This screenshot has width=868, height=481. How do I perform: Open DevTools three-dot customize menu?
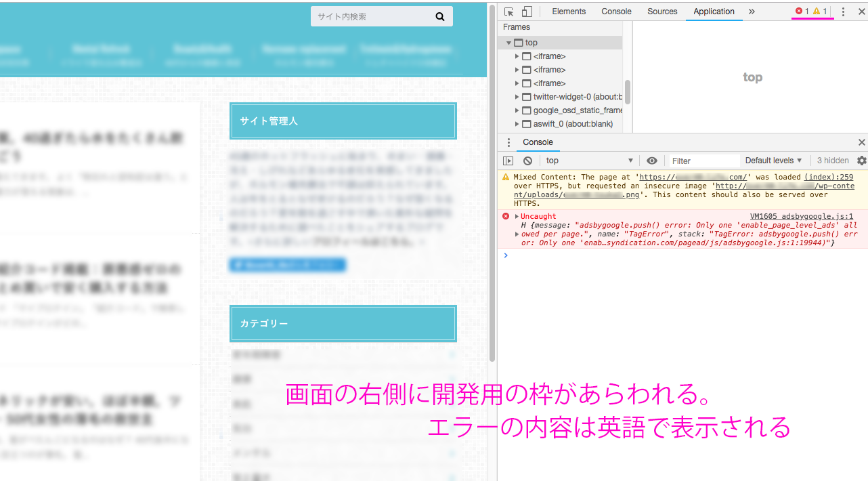843,12
